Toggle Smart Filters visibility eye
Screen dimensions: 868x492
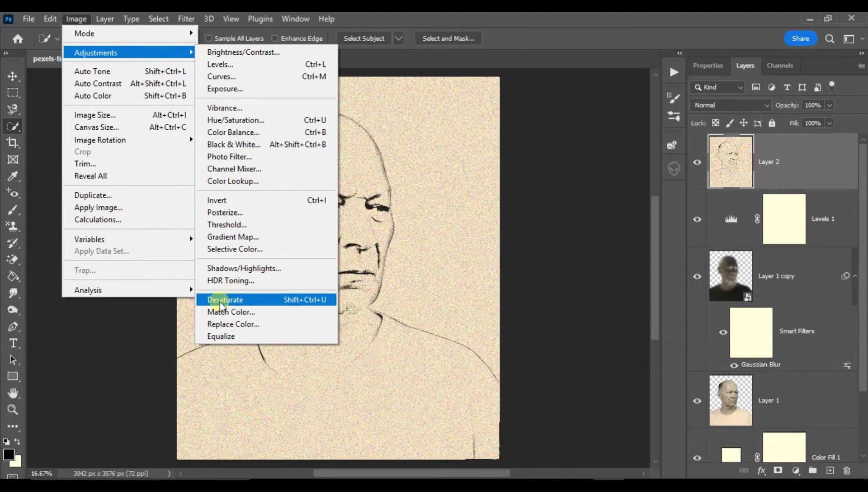click(723, 332)
